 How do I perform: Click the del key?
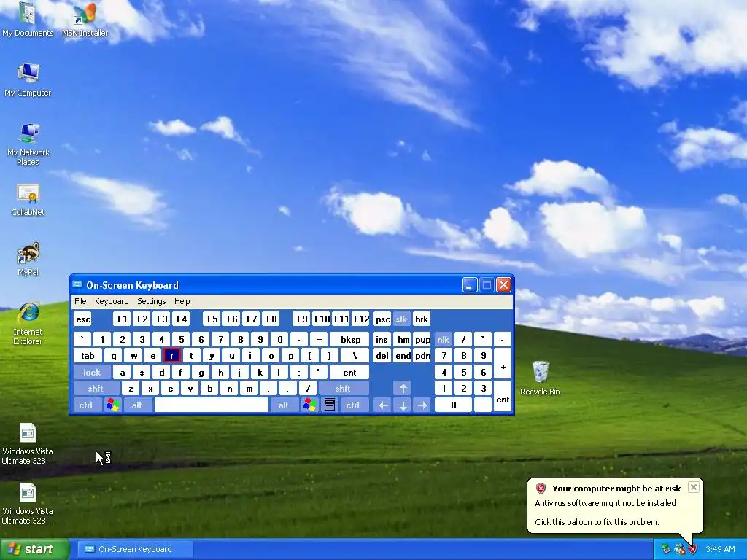pos(382,356)
